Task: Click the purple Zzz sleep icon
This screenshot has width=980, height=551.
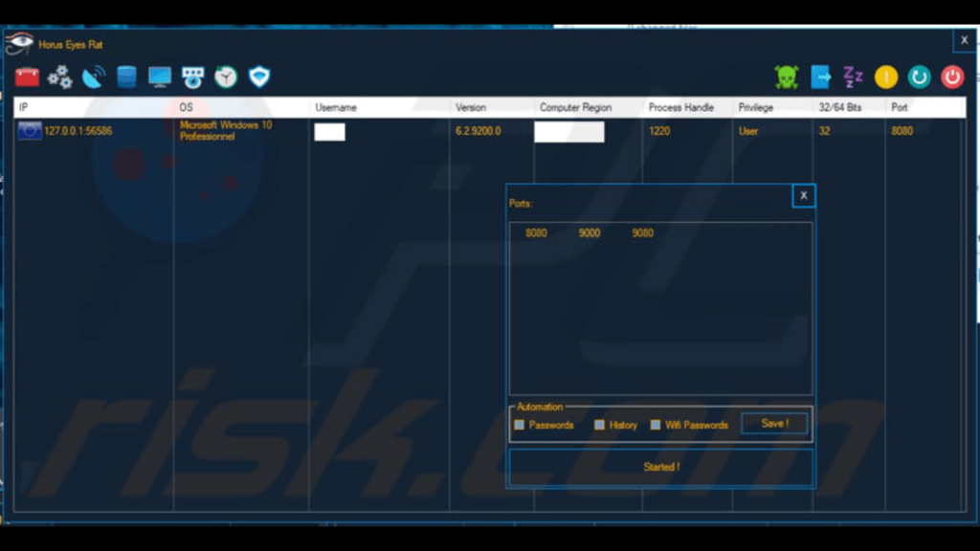Action: tap(853, 77)
